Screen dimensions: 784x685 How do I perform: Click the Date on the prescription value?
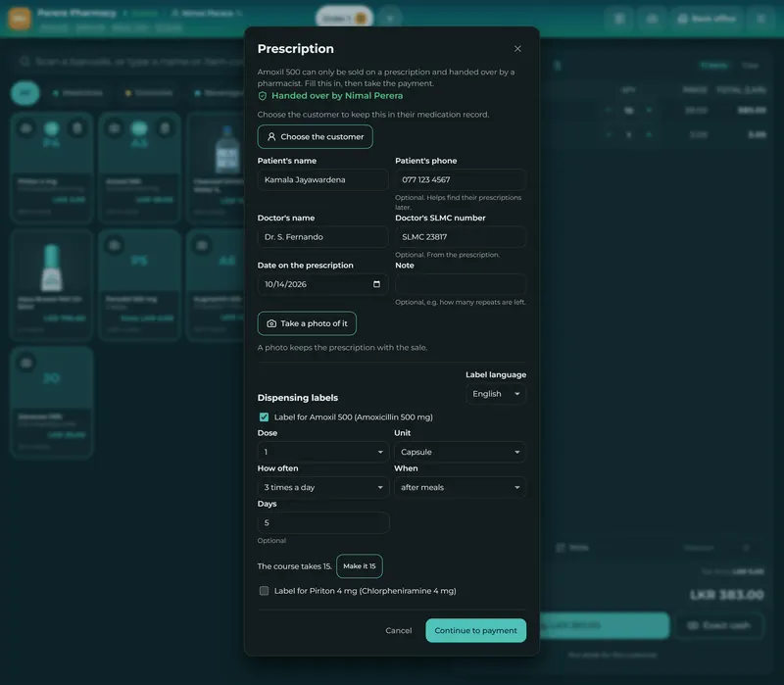pos(285,284)
